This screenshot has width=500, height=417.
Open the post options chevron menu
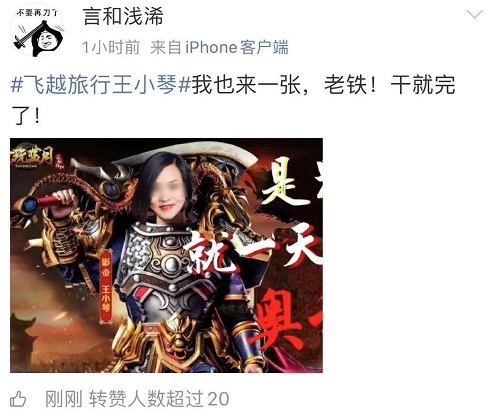point(475,15)
